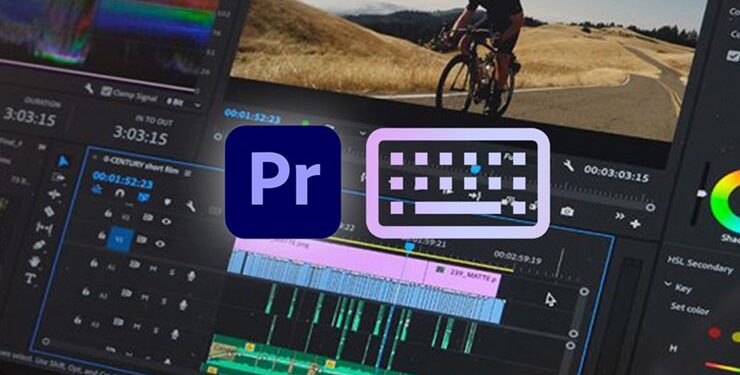Open Program monitor wrench settings
The height and width of the screenshot is (375, 740).
coord(569,166)
